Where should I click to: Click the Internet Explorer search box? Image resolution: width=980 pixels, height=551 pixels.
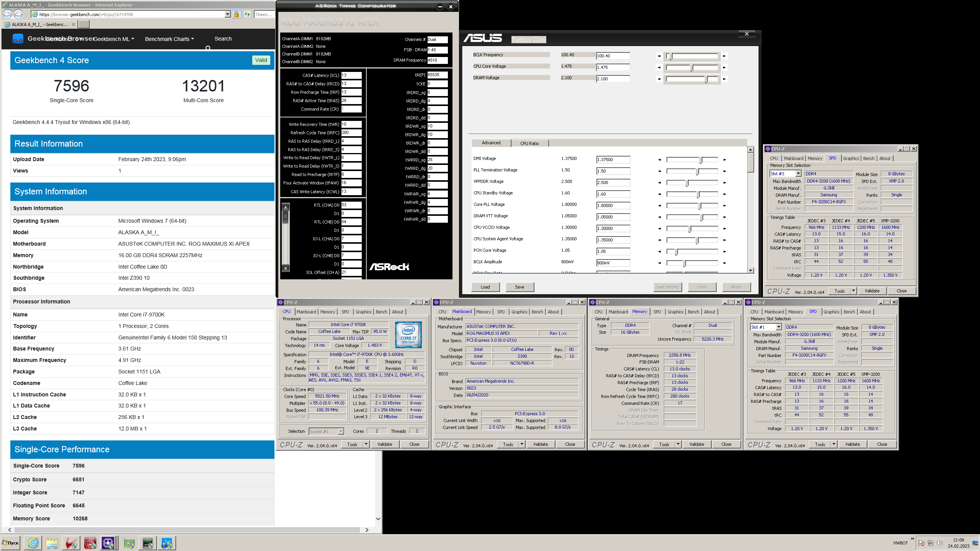[264, 14]
